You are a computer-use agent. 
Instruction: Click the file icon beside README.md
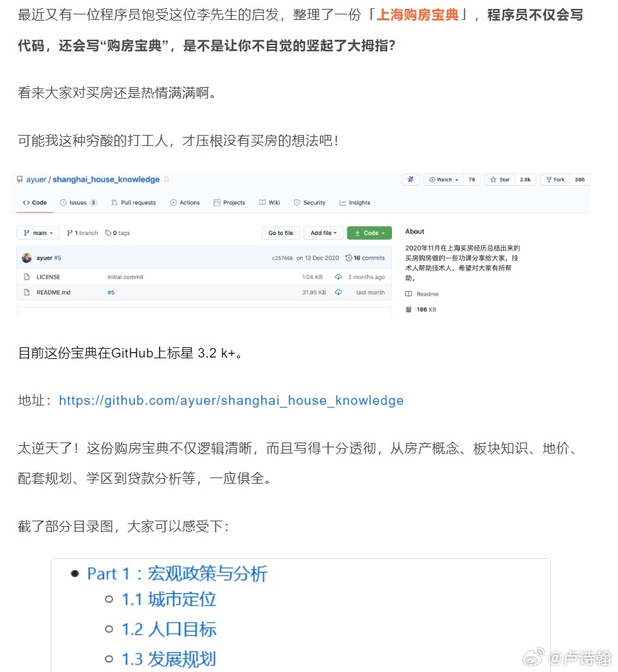click(x=27, y=293)
